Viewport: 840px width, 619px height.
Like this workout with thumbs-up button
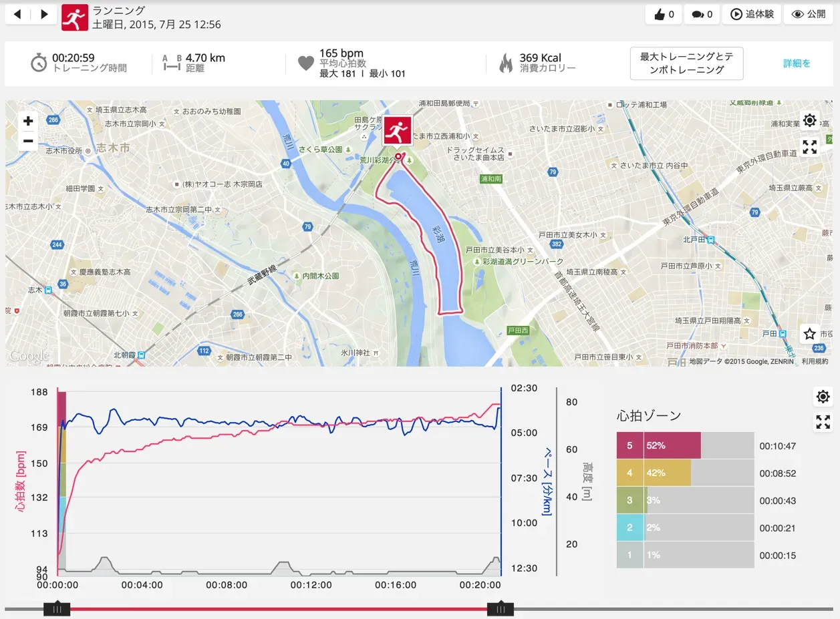pos(663,14)
